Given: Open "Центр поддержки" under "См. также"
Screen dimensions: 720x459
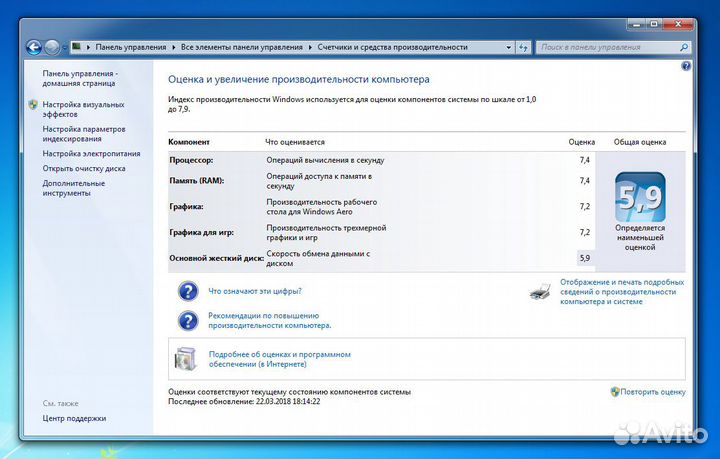Looking at the screenshot, I should point(74,418).
